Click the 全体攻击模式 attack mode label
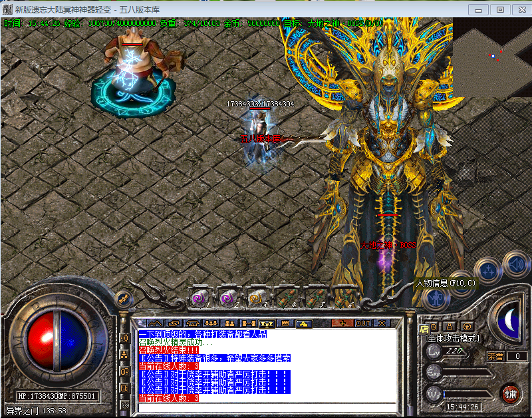Viewport: 532px width, 418px height. 452,338
